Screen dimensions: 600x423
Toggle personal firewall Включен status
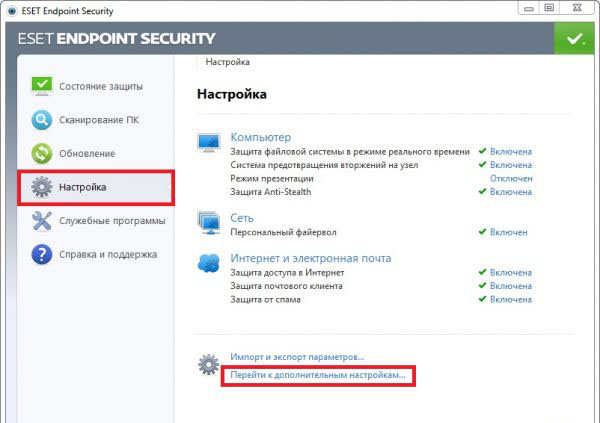[x=508, y=232]
